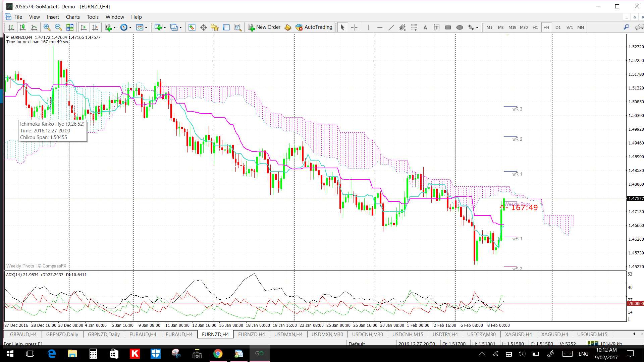Expand the Templates dropdown arrow
Viewport: 644px width, 362px height.
point(146,27)
